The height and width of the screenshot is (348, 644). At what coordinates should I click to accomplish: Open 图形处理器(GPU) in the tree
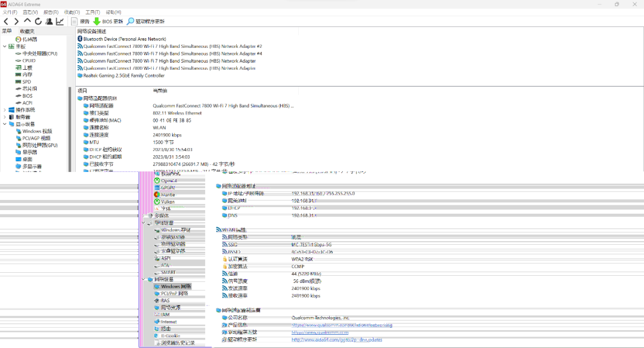point(36,145)
